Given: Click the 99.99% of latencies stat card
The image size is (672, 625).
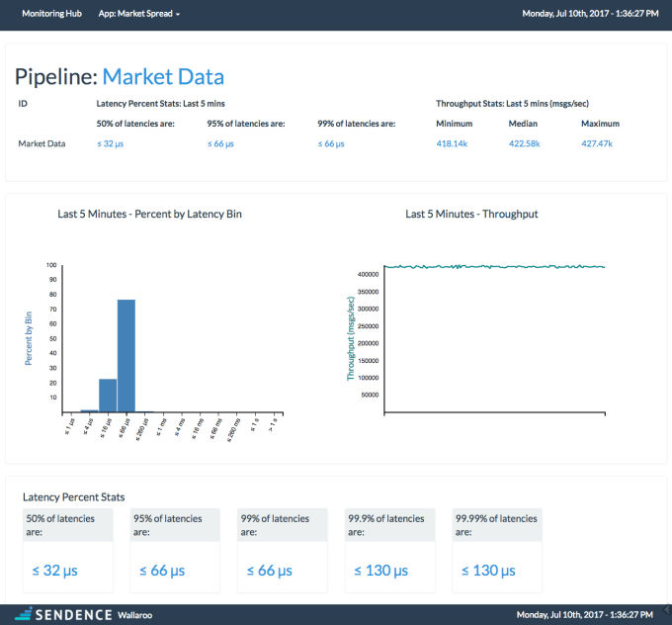Looking at the screenshot, I should [x=498, y=550].
